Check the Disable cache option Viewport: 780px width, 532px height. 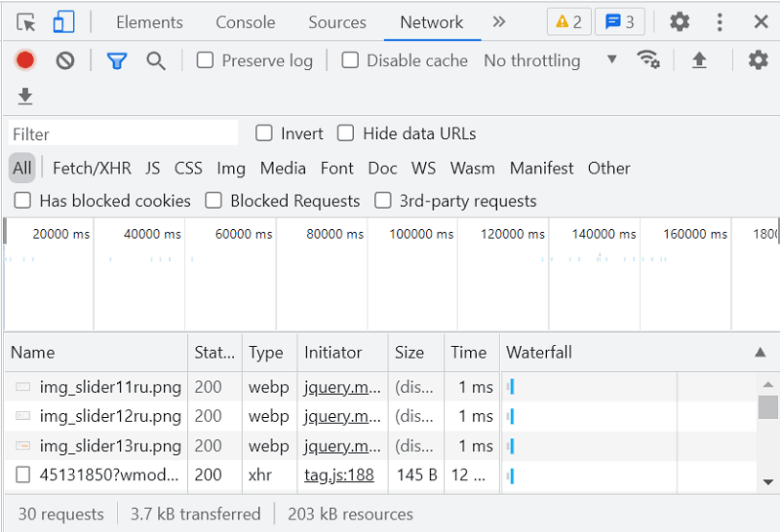(350, 60)
